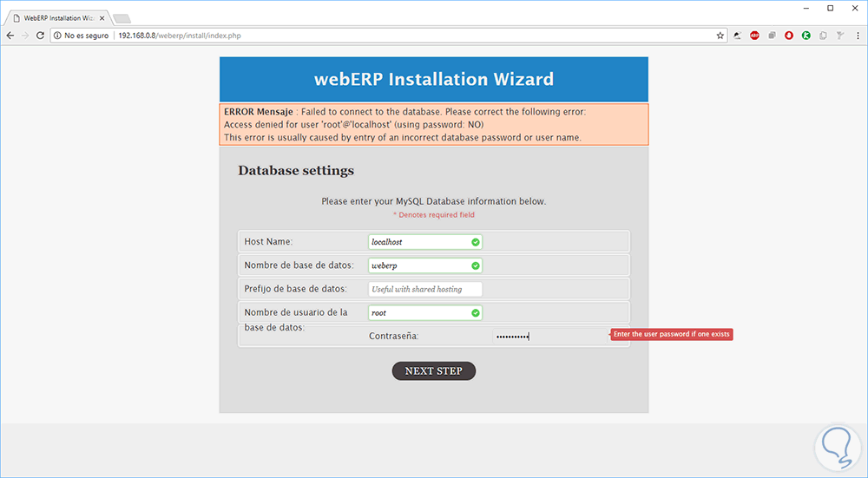Go back with the browser back arrow
This screenshot has width=868, height=478.
click(x=10, y=36)
